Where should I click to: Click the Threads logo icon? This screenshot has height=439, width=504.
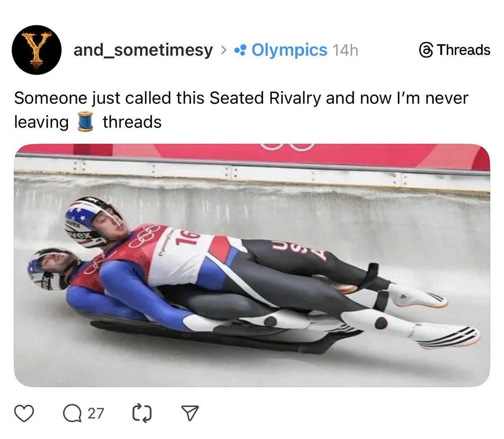pyautogui.click(x=425, y=50)
